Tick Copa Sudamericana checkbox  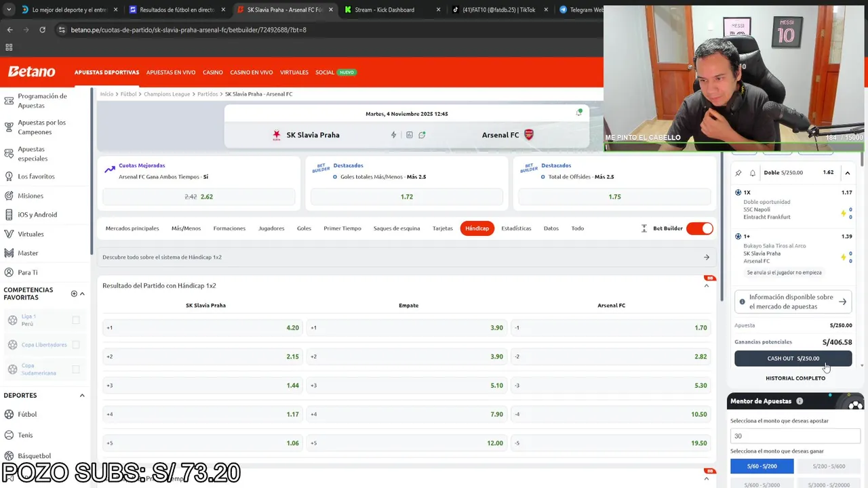(x=76, y=369)
